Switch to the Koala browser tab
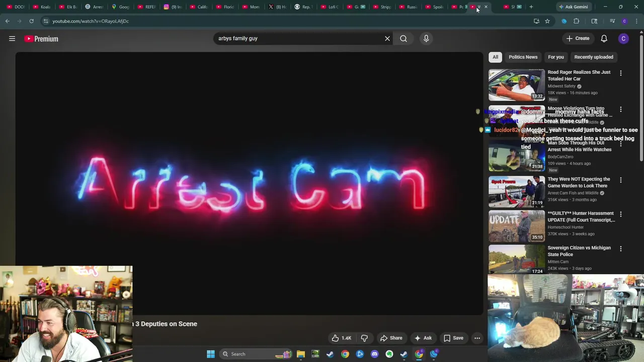 click(42, 7)
